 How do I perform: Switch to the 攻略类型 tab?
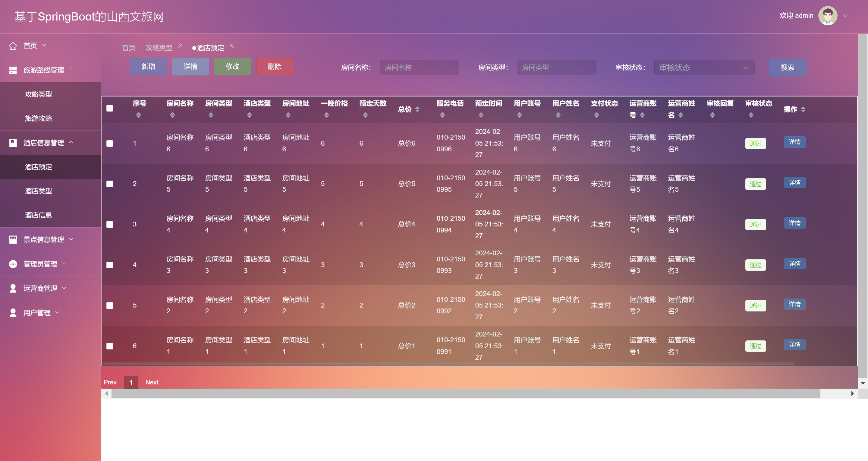(159, 48)
